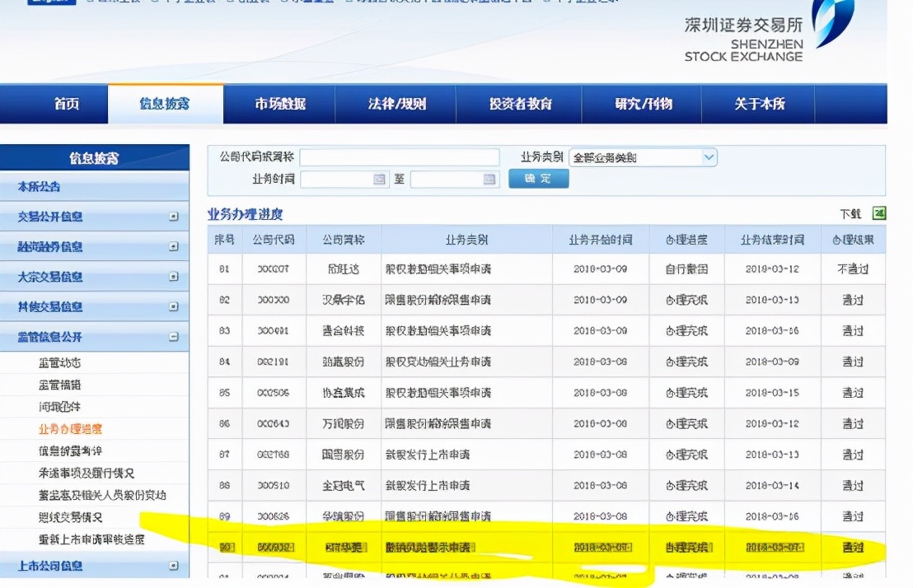The height and width of the screenshot is (588, 913).
Task: Go to the 首页 navigation tab
Action: coord(67,105)
